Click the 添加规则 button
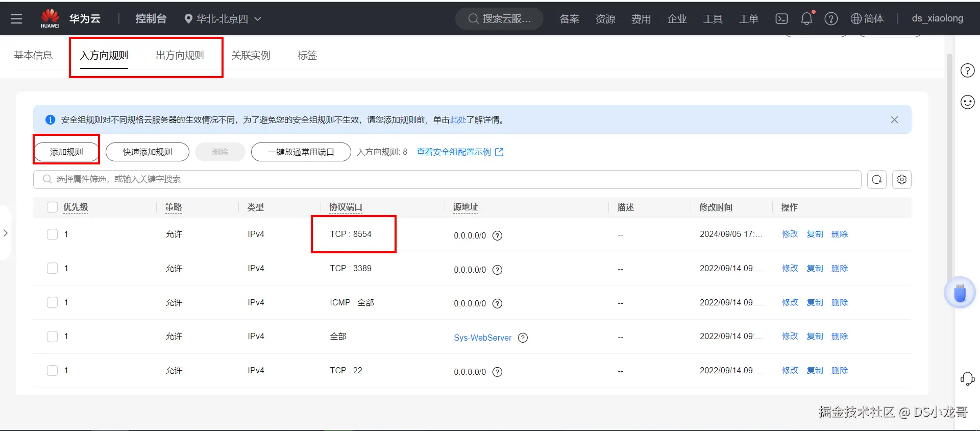Image resolution: width=980 pixels, height=431 pixels. tap(66, 152)
